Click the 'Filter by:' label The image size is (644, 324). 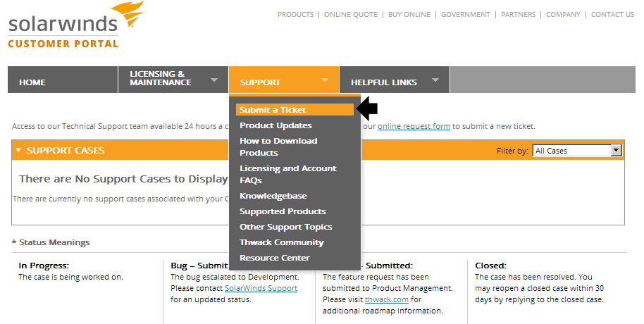coord(512,151)
